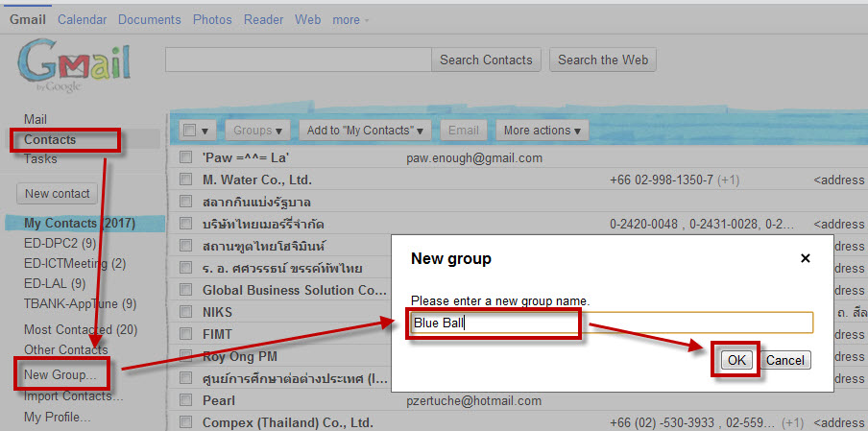
Task: Focus the contacts search field
Action: click(299, 60)
